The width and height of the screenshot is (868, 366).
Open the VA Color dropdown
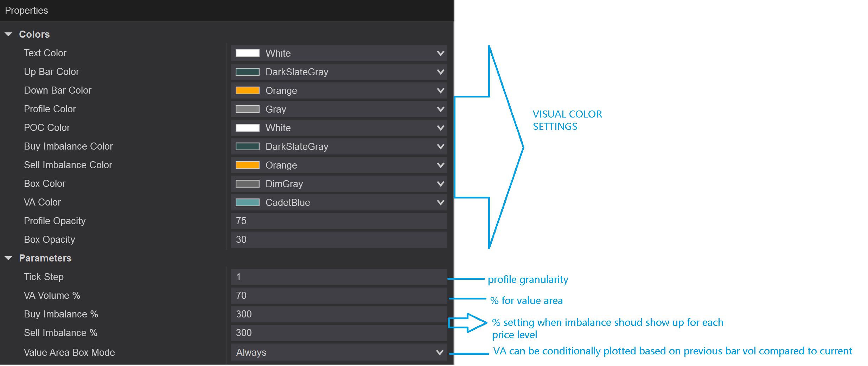coord(440,202)
